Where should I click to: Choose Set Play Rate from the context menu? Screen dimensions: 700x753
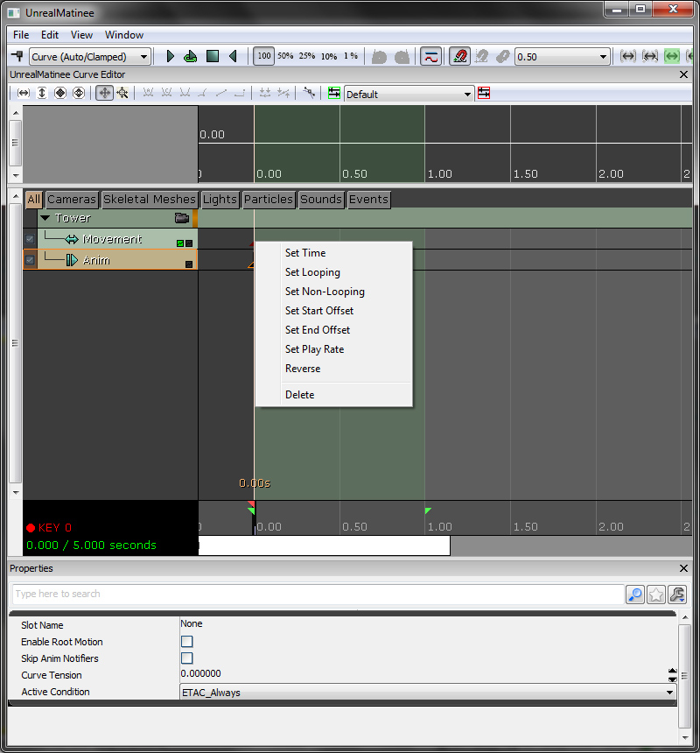pos(314,349)
